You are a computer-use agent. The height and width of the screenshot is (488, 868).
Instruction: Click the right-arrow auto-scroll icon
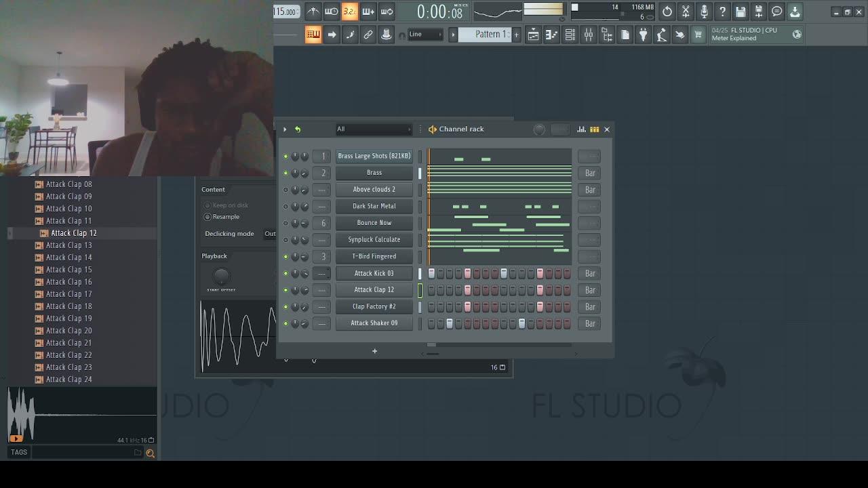click(332, 35)
